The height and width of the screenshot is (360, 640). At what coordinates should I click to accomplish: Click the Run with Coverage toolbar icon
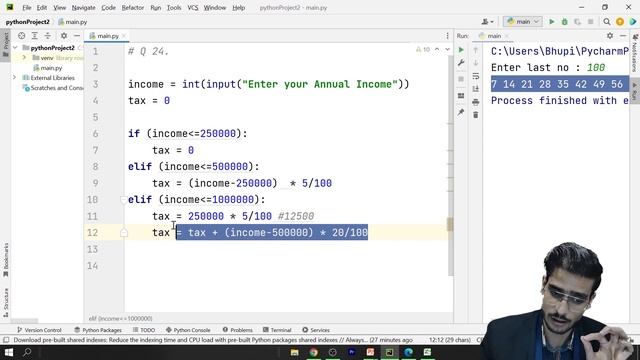click(x=577, y=22)
